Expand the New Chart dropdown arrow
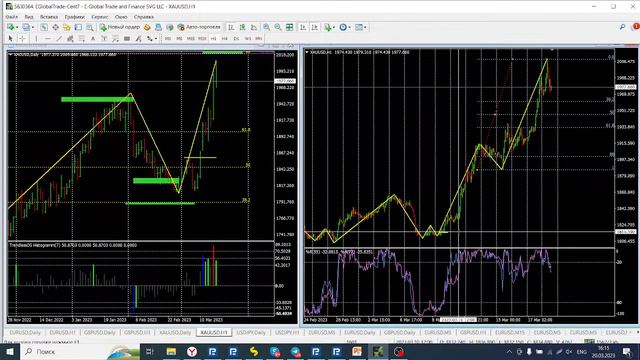 (17, 27)
